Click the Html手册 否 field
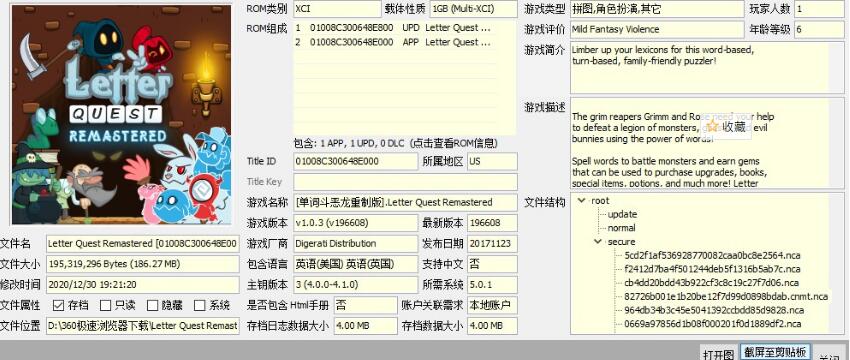Image resolution: width=850 pixels, height=360 pixels. coord(365,305)
